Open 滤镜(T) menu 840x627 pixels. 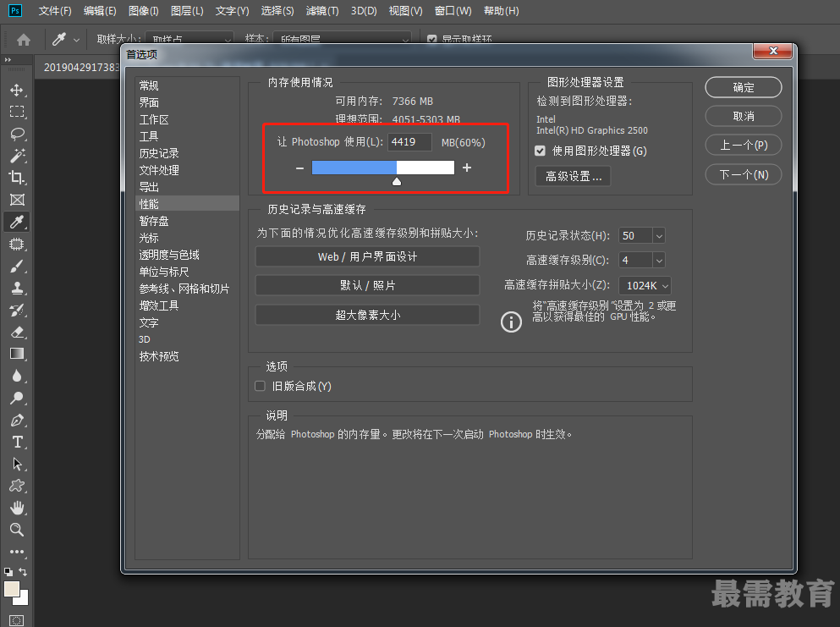(x=322, y=11)
